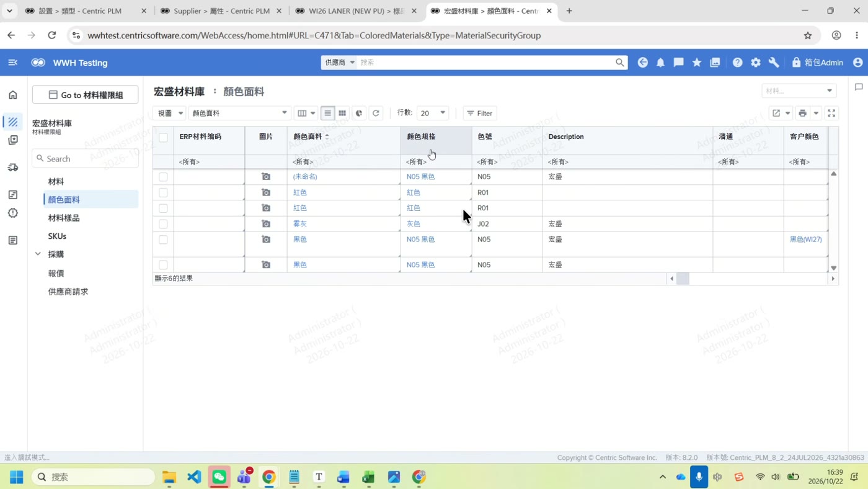
Task: Select 材料樣品 in the side menu
Action: coord(64,218)
